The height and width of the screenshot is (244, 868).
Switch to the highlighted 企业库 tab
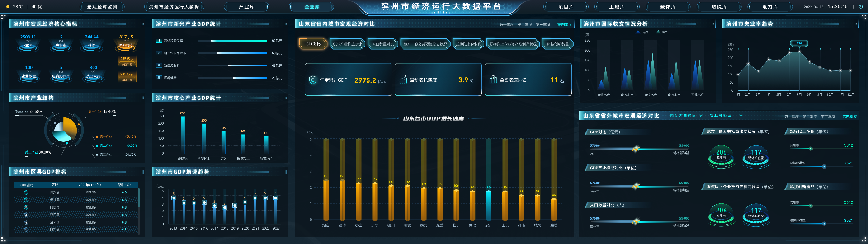click(x=311, y=7)
